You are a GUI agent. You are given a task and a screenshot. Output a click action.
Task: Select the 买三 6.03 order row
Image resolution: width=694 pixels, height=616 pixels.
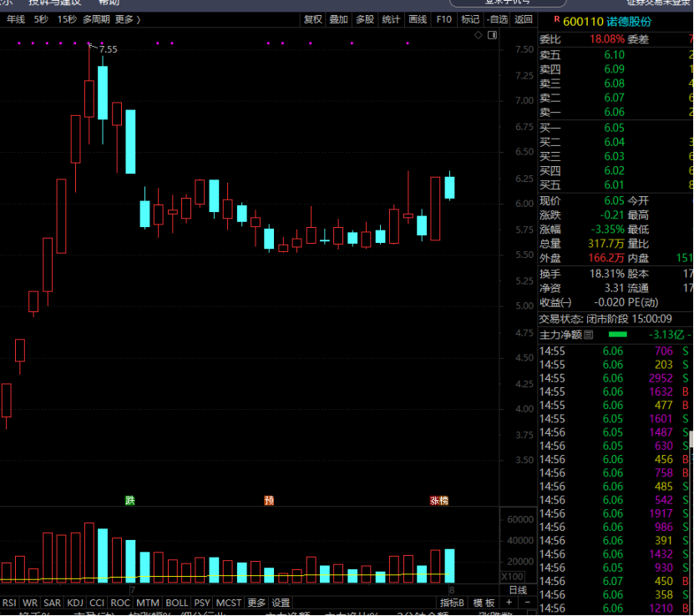click(x=615, y=156)
